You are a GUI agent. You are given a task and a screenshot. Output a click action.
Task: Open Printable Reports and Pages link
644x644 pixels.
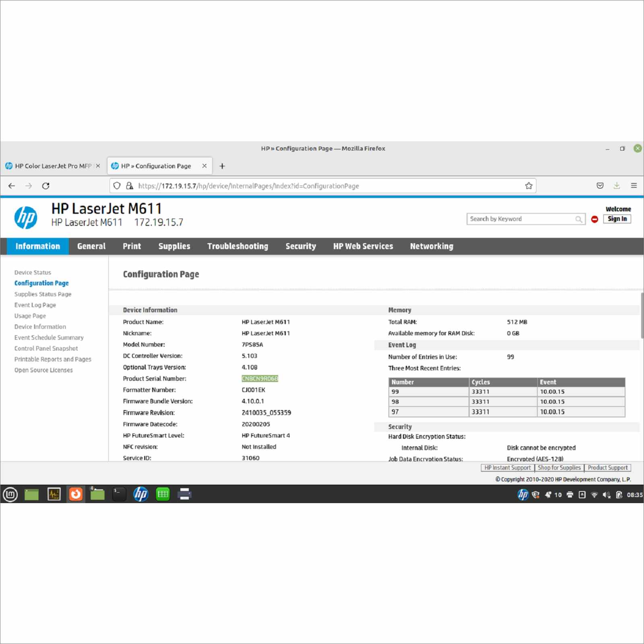(x=53, y=359)
